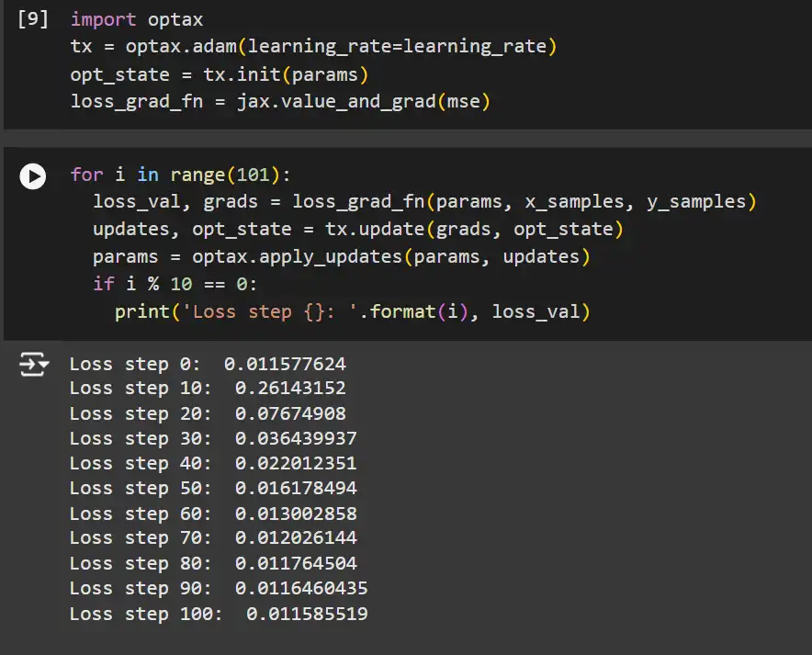Click the optax.apply_updates line
Image resolution: width=812 pixels, height=655 pixels.
342,257
